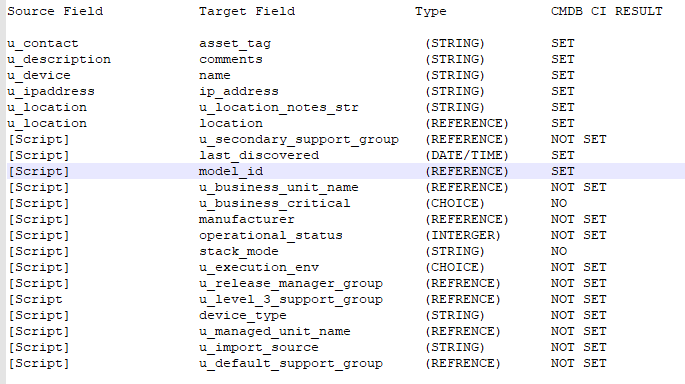Click the Type column header
Viewport: 685px width, 384px height.
click(430, 12)
